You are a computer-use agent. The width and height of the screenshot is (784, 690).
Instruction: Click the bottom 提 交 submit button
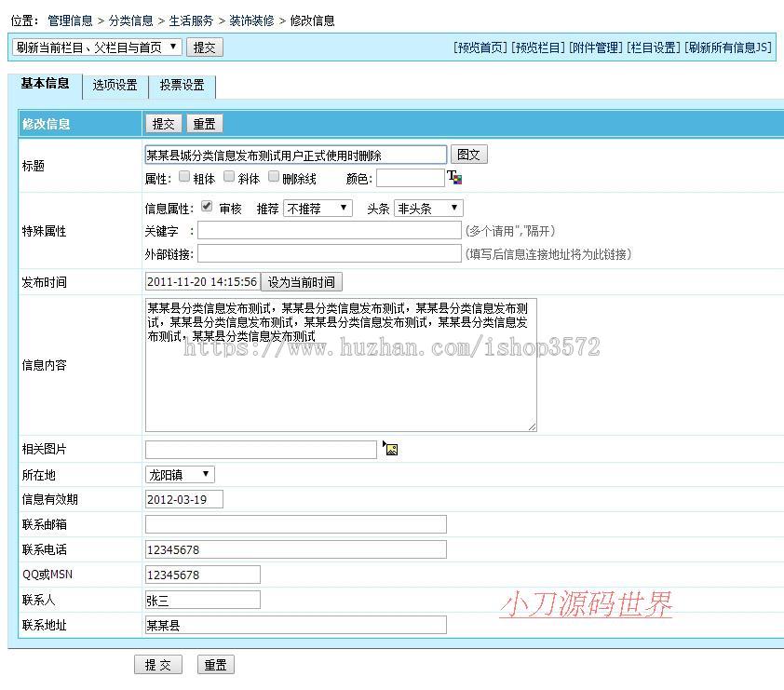tap(158, 665)
